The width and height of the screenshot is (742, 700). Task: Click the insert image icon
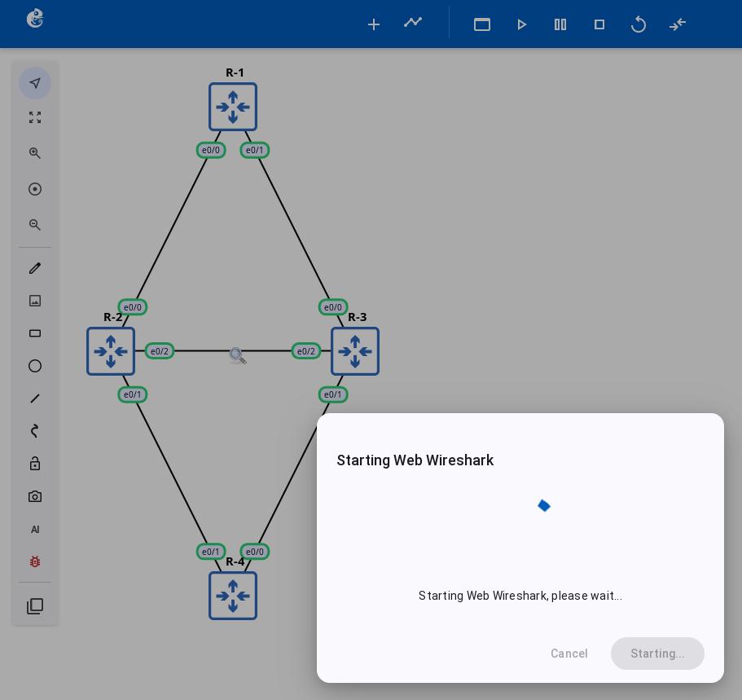point(35,301)
